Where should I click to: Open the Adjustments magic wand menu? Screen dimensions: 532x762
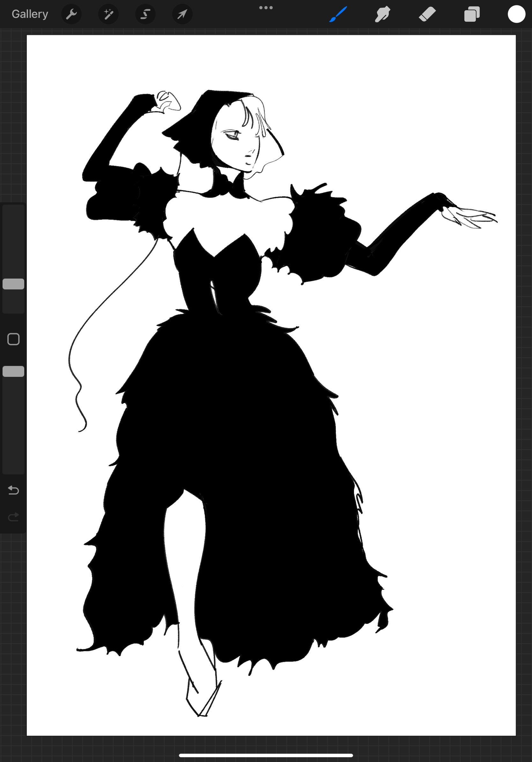click(108, 14)
